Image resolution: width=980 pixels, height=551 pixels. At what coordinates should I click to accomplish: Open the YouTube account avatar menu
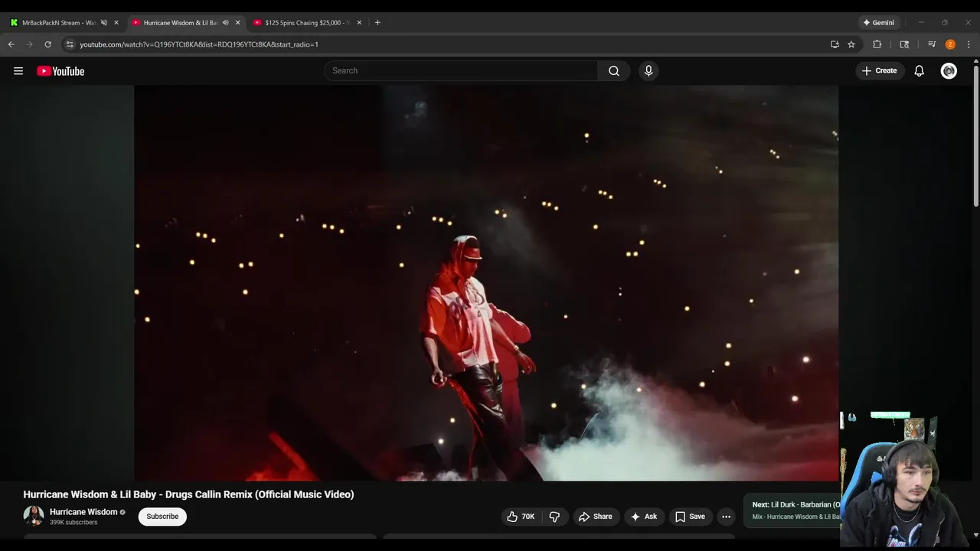[x=949, y=70]
